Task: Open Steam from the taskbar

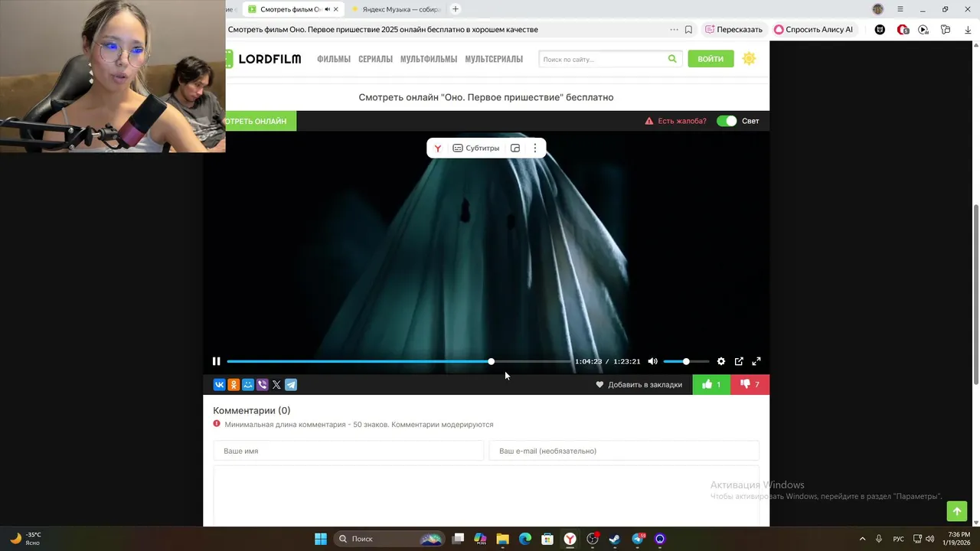Action: point(614,539)
